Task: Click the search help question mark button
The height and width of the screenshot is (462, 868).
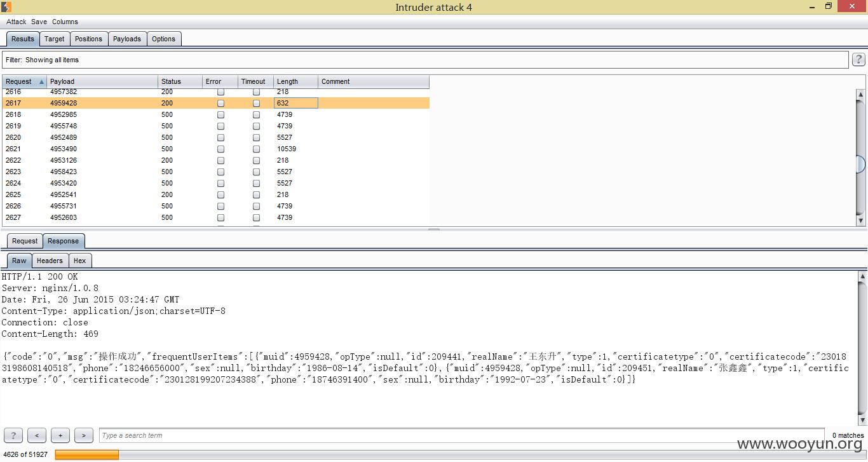Action: point(13,435)
